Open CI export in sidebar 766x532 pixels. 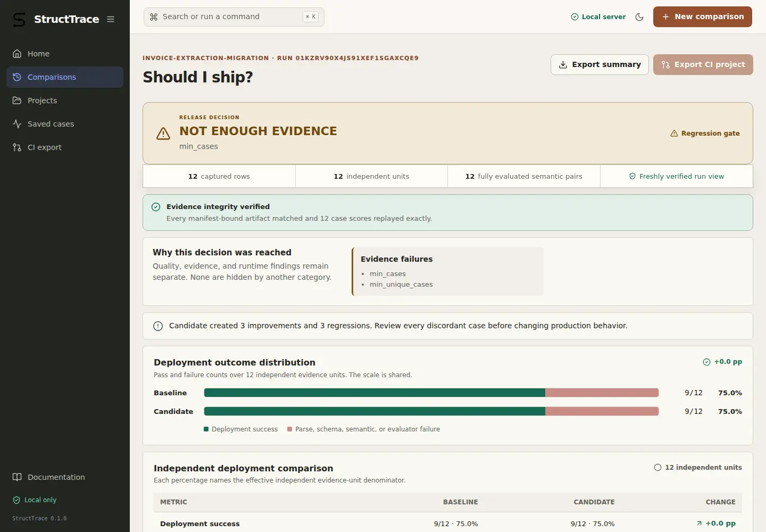coord(65,147)
